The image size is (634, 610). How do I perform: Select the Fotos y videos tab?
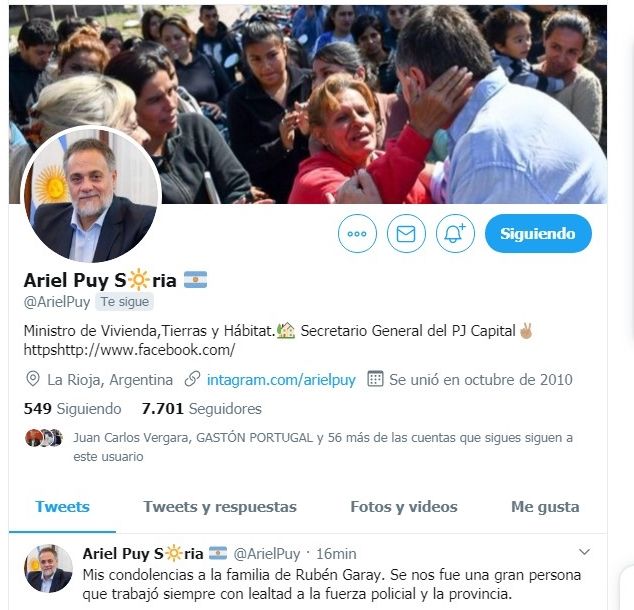pyautogui.click(x=404, y=507)
